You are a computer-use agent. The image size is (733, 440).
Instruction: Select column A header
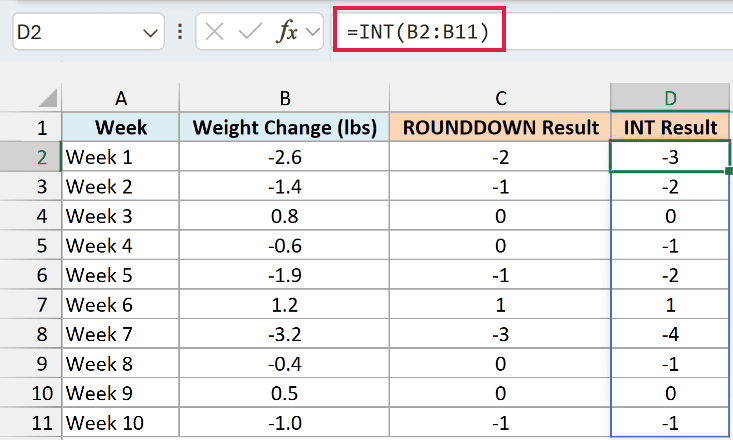pyautogui.click(x=121, y=98)
